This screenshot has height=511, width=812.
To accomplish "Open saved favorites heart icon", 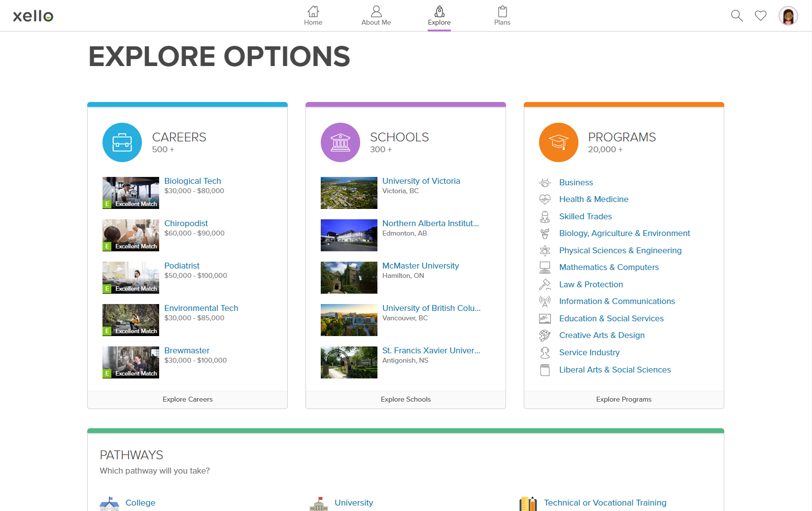I will pyautogui.click(x=761, y=16).
